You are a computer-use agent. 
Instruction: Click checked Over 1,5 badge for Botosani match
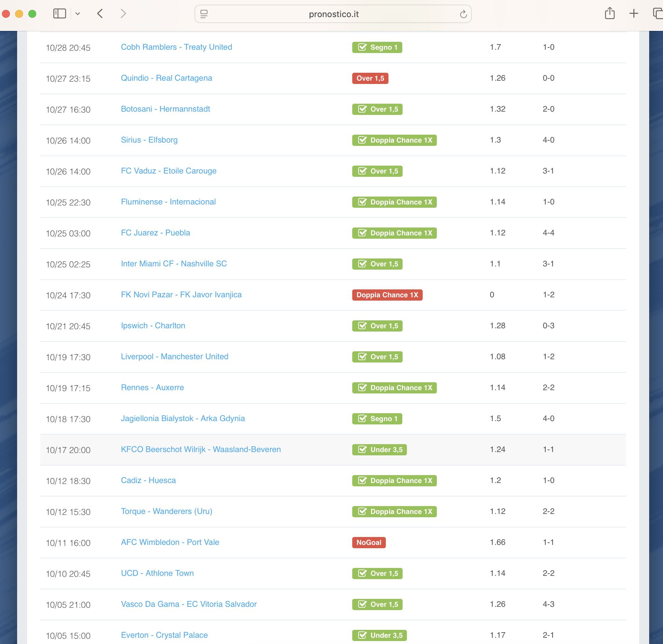click(x=377, y=109)
